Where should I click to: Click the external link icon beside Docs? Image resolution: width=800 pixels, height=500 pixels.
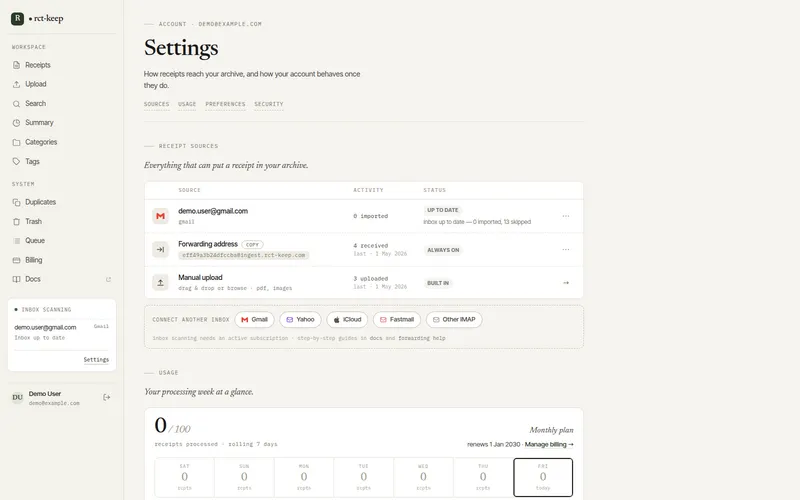coord(108,279)
